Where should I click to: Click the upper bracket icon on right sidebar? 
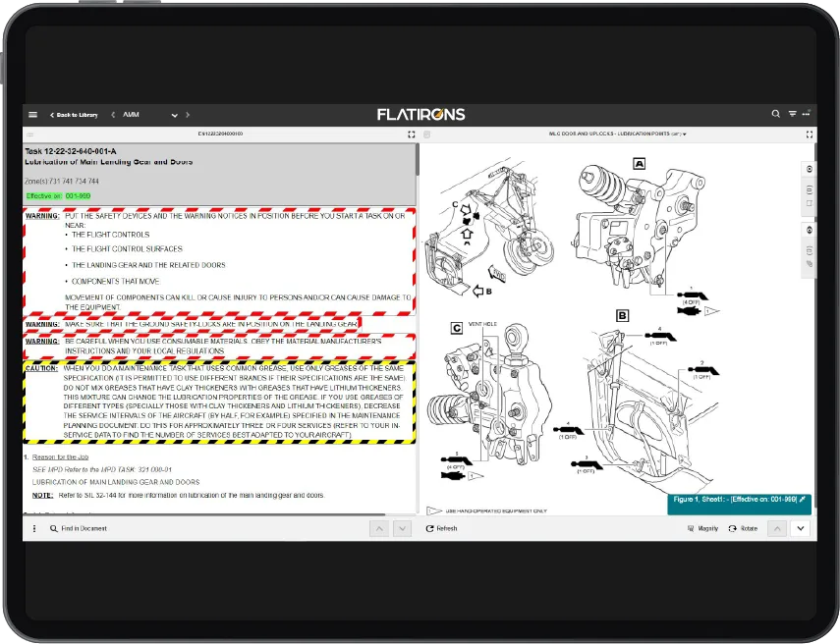810,189
